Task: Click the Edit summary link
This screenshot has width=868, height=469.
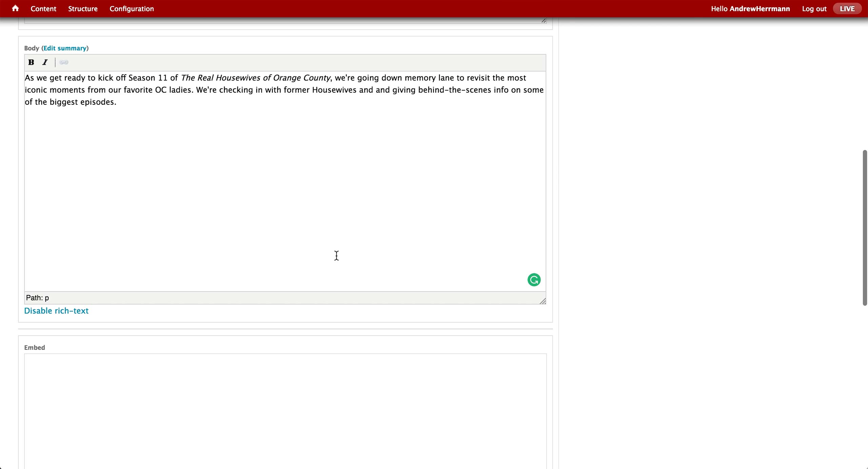Action: pos(65,48)
